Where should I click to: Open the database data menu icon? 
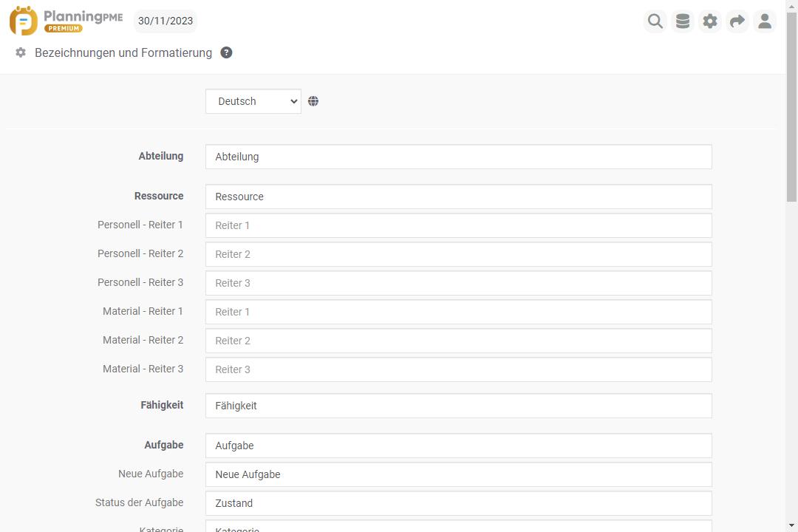[x=683, y=21]
